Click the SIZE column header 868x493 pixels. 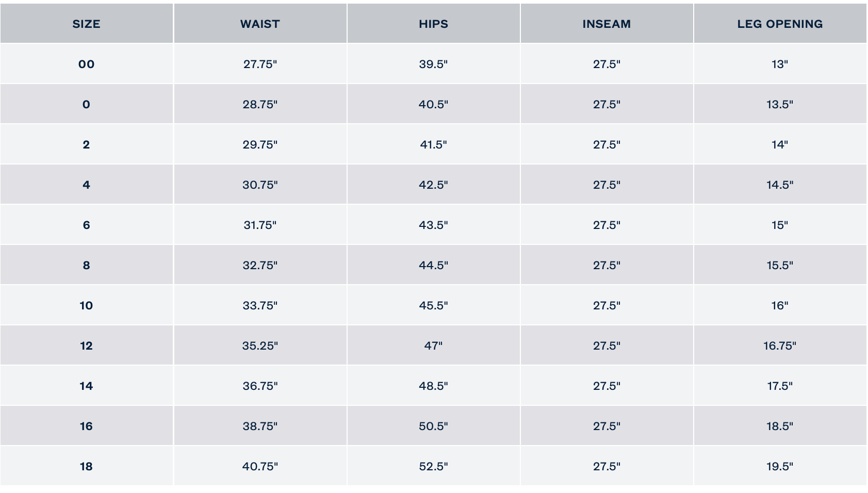(86, 24)
